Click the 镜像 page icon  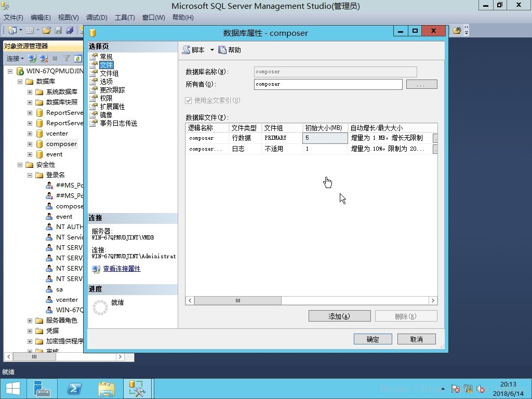(94, 115)
